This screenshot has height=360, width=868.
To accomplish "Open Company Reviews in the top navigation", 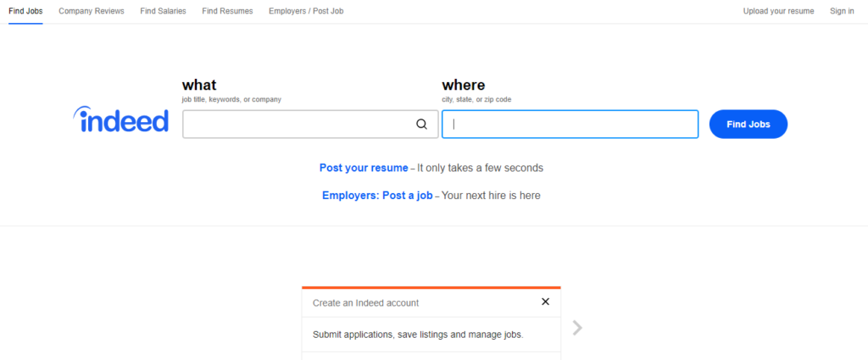I will coord(92,11).
